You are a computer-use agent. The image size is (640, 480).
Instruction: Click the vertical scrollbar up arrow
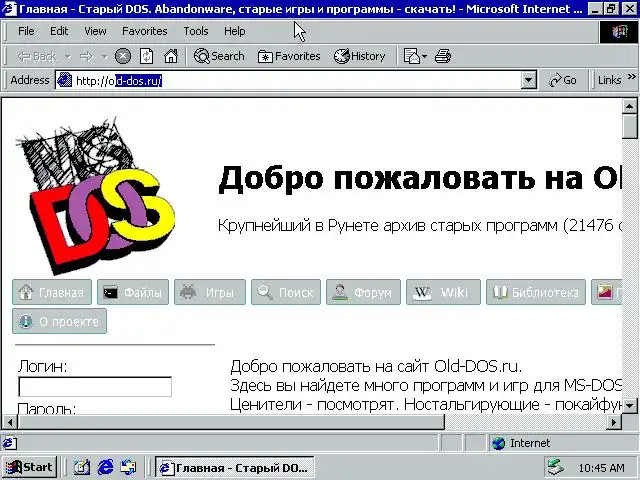coord(629,106)
